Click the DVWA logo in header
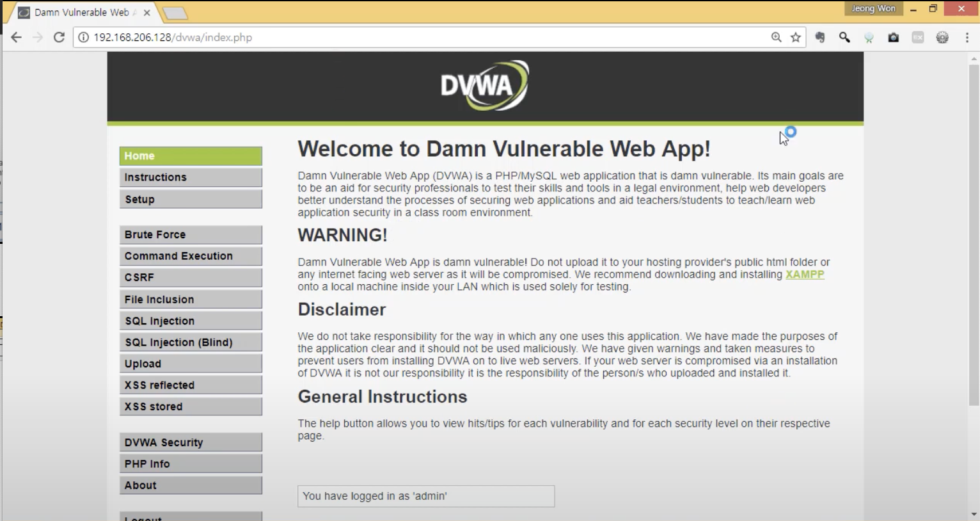The image size is (980, 521). pos(484,85)
